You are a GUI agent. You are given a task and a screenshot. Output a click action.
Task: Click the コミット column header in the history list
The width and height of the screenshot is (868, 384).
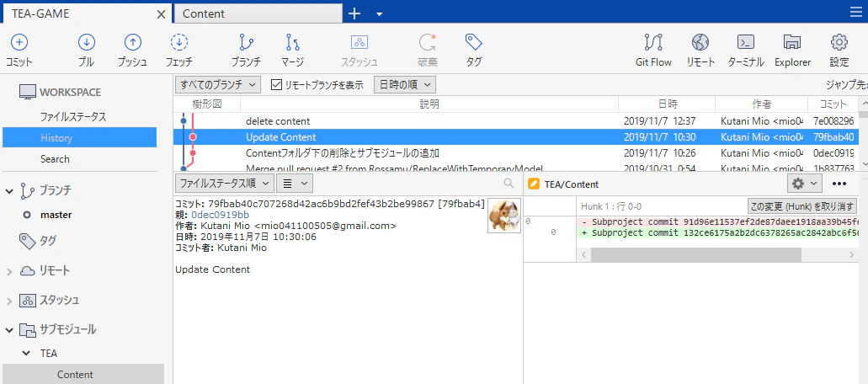(x=833, y=104)
